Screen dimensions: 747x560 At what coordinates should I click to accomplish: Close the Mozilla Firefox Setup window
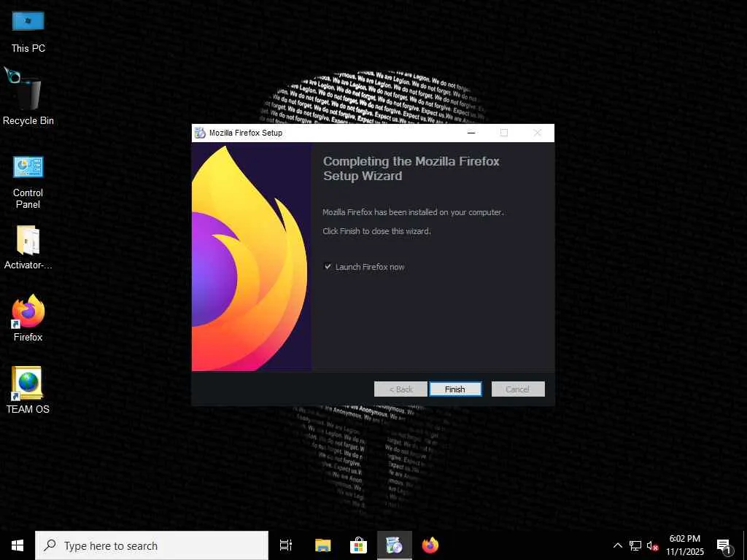[x=538, y=133]
